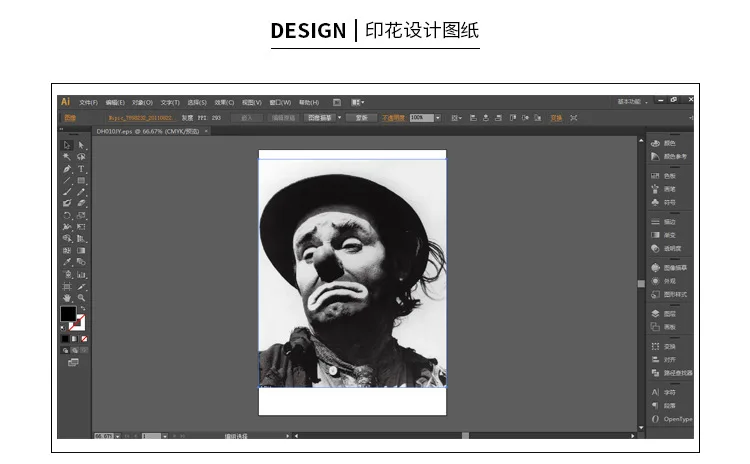Click the opacity 100% input field

pyautogui.click(x=421, y=118)
